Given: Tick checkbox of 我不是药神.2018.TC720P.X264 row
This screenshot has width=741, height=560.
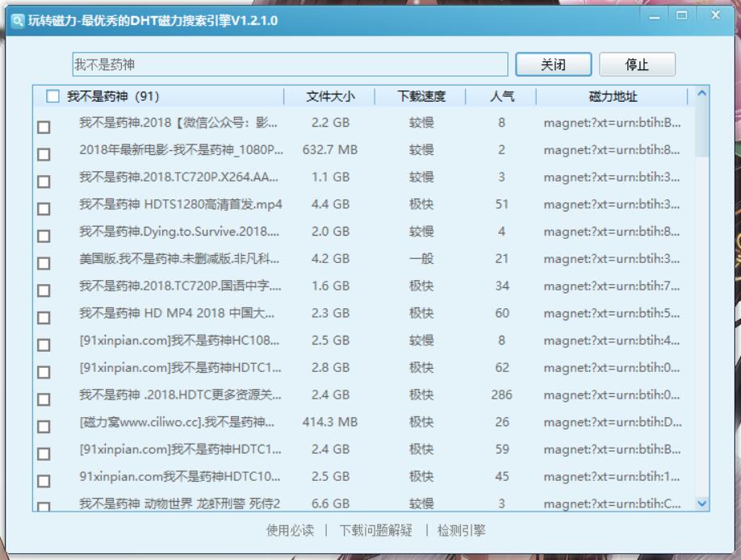Looking at the screenshot, I should (x=44, y=182).
